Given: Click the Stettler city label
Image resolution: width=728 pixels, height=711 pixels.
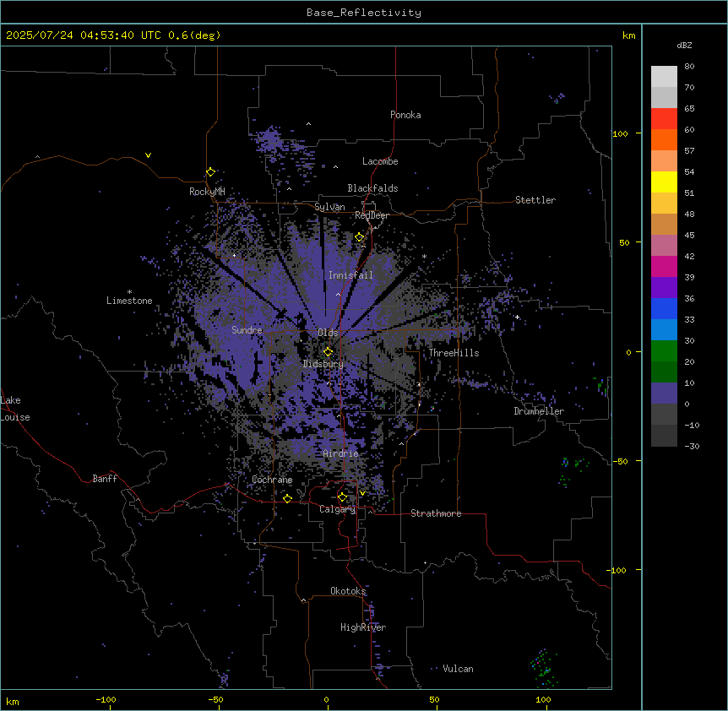Looking at the screenshot, I should [x=535, y=200].
